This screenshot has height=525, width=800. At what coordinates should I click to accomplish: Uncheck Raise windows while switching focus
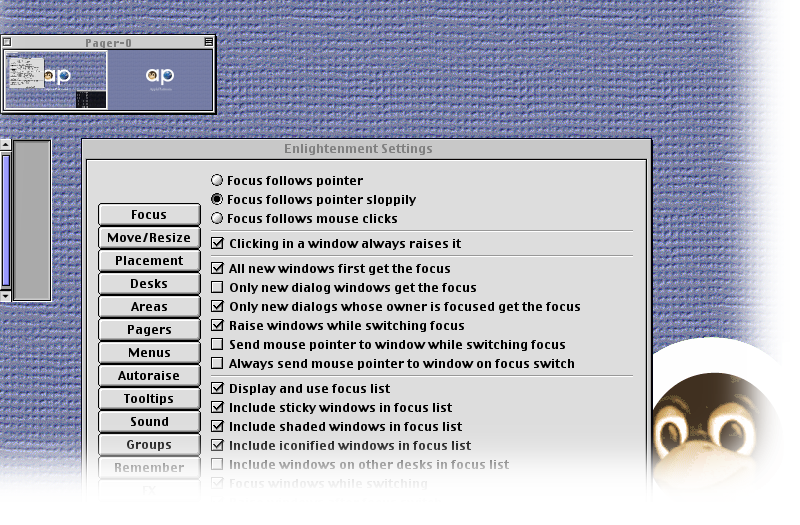217,325
